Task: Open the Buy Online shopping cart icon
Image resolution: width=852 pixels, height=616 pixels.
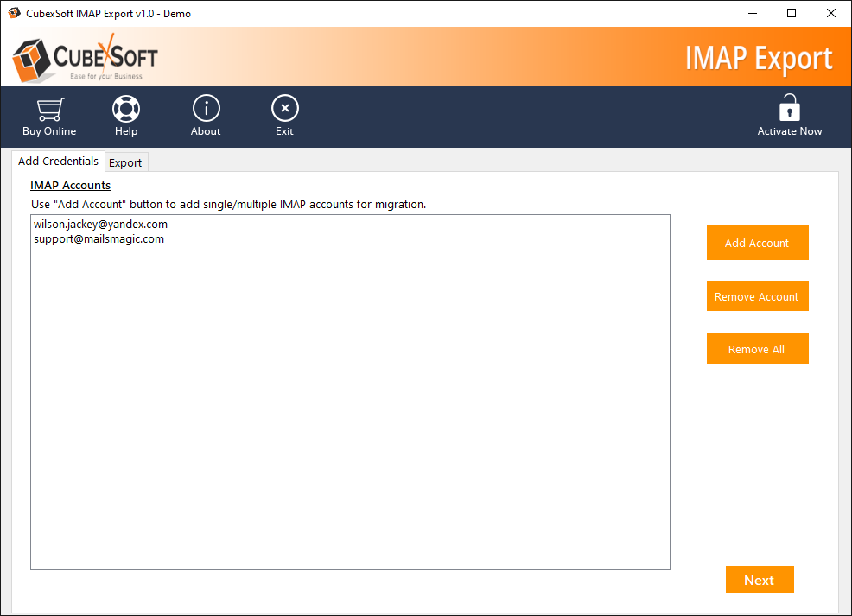Action: (x=49, y=110)
